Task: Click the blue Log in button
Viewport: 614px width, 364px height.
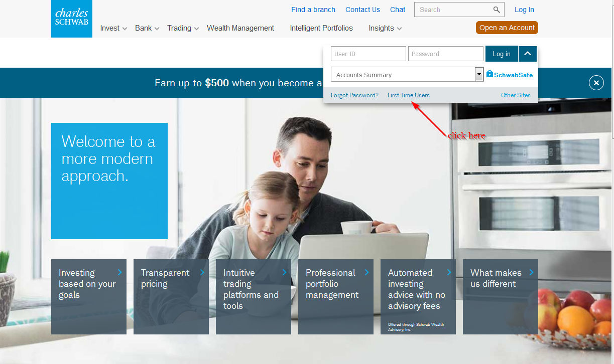Action: click(502, 54)
